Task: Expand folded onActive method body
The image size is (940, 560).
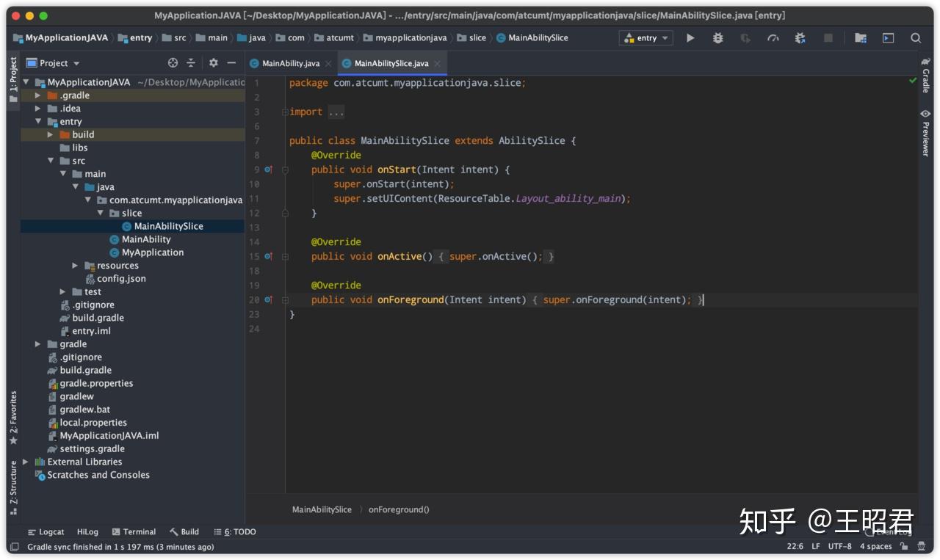Action: [x=285, y=256]
